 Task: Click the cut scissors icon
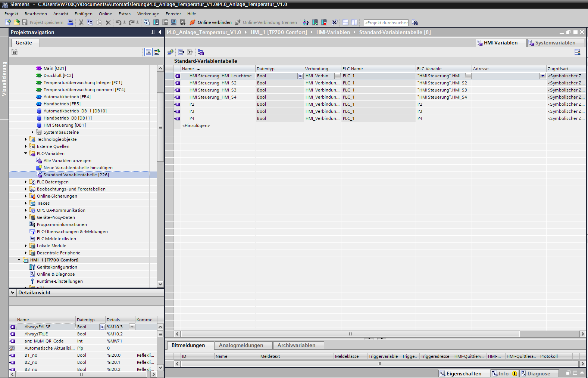81,22
